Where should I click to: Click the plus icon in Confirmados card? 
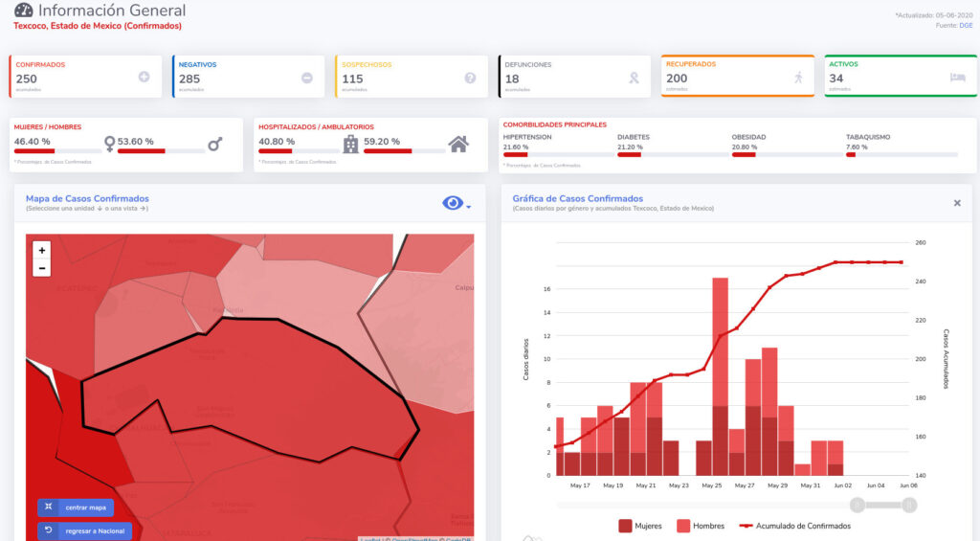pyautogui.click(x=144, y=78)
